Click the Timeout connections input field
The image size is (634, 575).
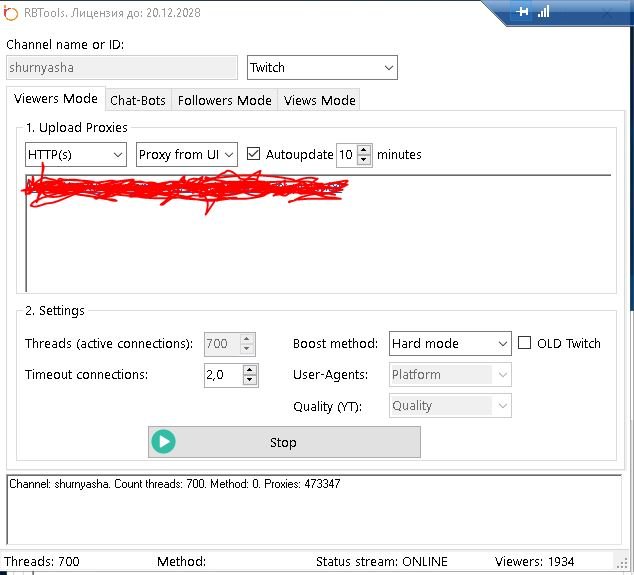(x=221, y=375)
